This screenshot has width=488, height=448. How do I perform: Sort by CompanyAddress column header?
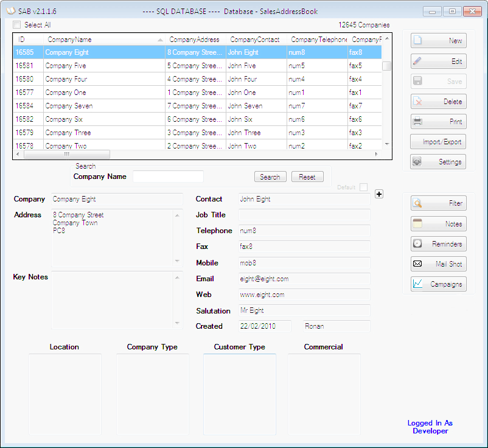click(195, 40)
